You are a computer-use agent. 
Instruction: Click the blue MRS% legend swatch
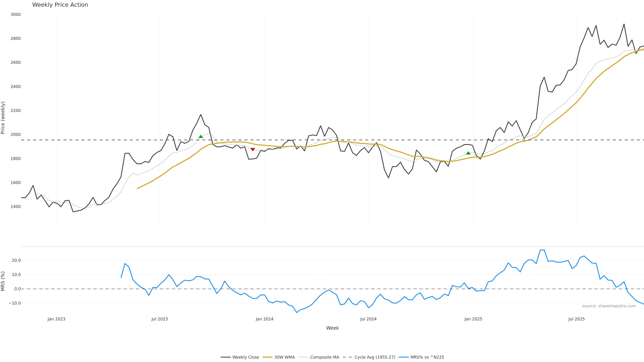coord(404,357)
